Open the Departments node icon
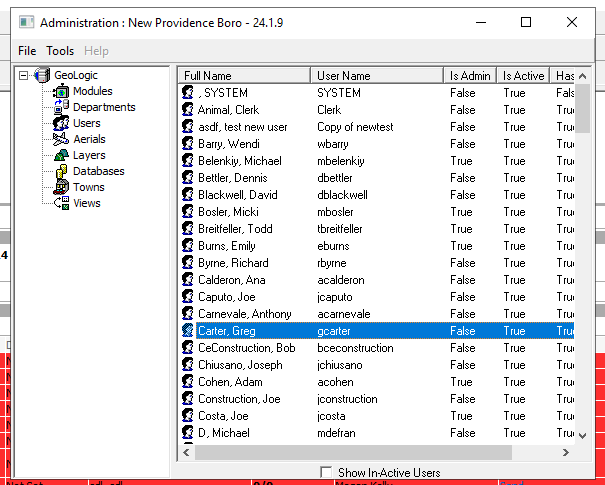Viewport: 605px width, 485px height. pyautogui.click(x=61, y=107)
